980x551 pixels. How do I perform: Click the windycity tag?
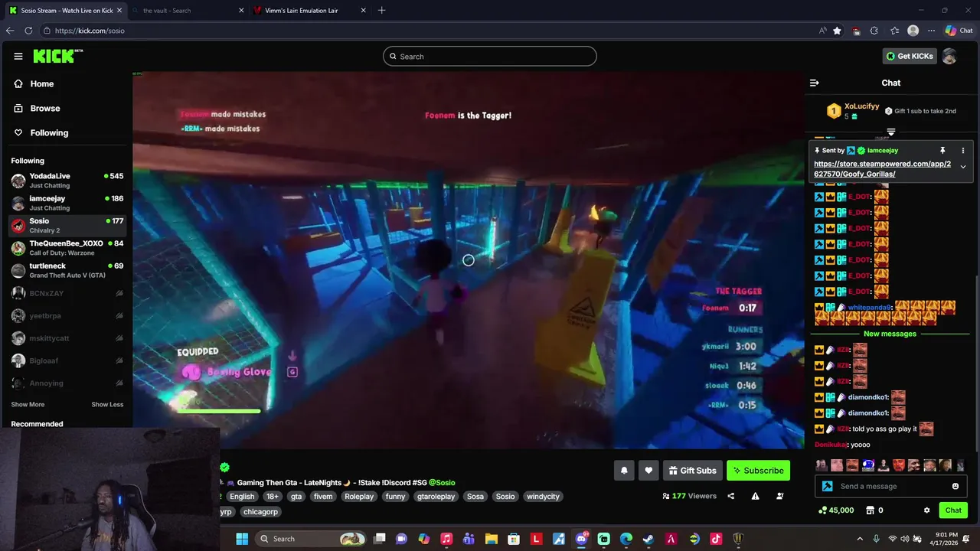coord(543,497)
